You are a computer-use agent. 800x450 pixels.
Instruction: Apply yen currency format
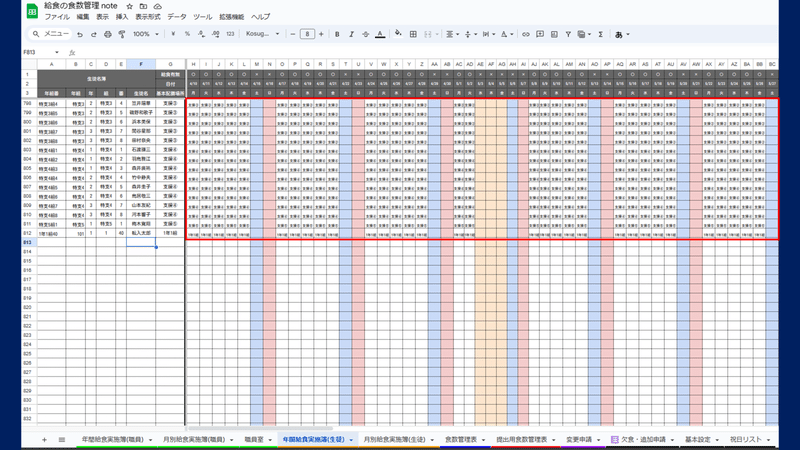173,34
